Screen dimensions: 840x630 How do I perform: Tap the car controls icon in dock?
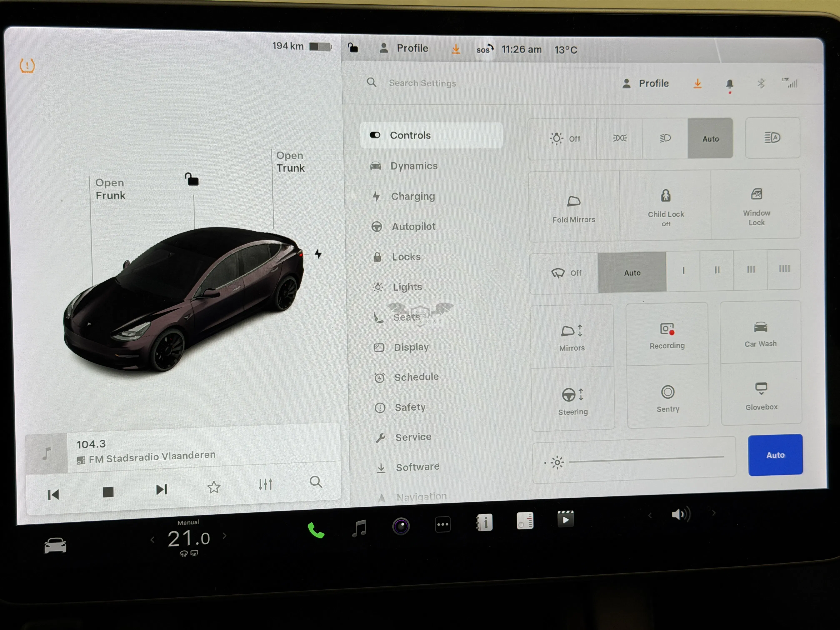click(x=55, y=546)
